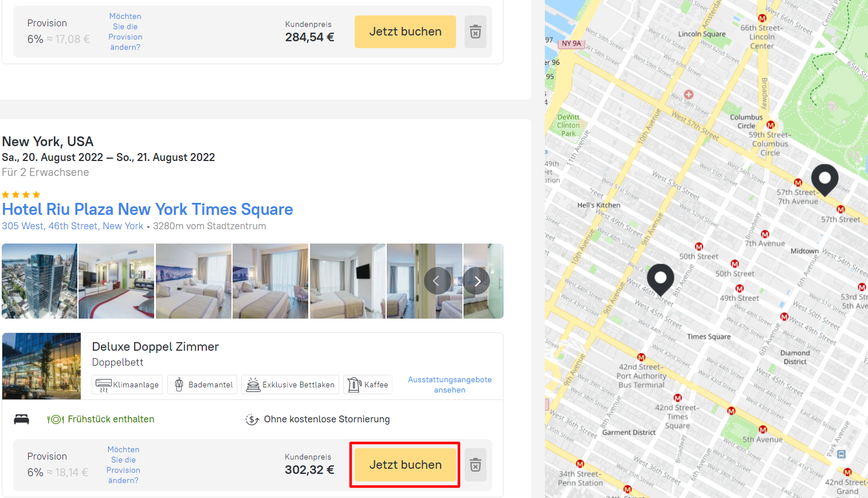Click the Kaffee amenity icon
Screen dimensions: 868x498
point(354,385)
